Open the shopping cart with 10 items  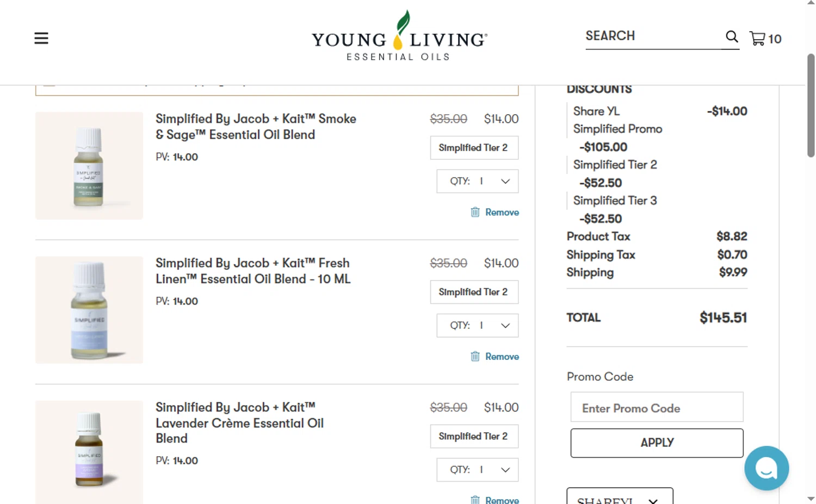pos(765,39)
